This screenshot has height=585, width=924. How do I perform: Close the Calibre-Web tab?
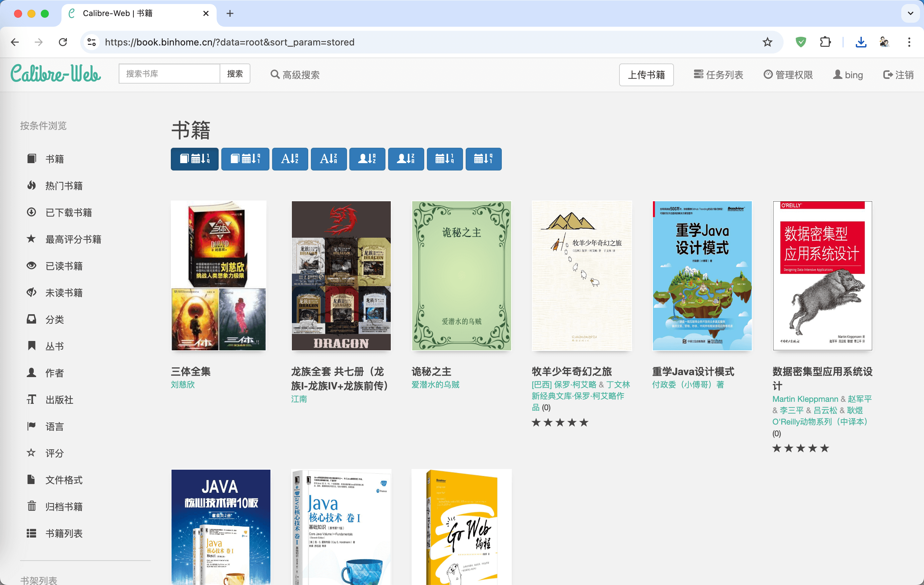click(x=206, y=13)
